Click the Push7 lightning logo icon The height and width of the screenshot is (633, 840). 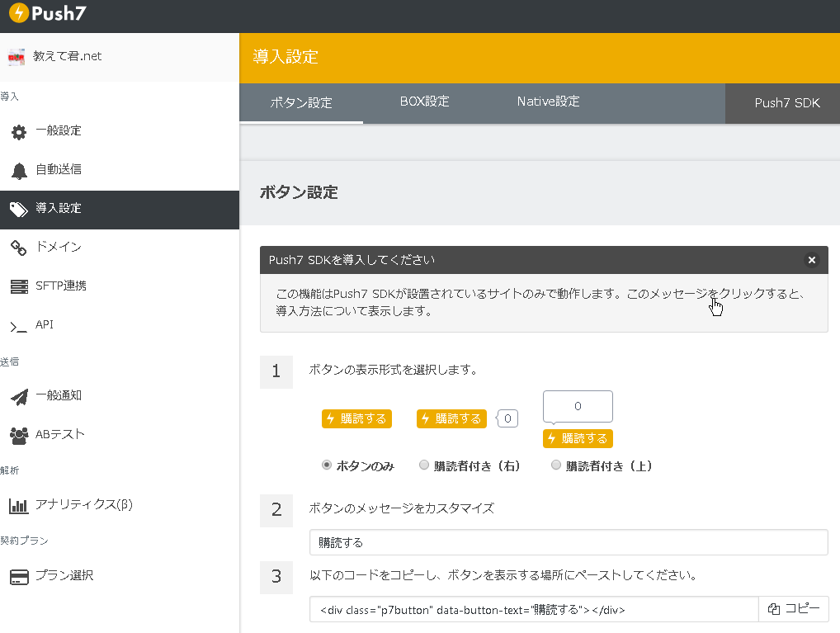pyautogui.click(x=19, y=13)
